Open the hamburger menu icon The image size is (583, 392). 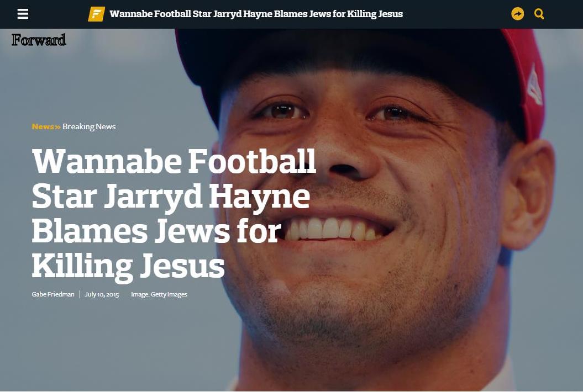click(x=23, y=14)
